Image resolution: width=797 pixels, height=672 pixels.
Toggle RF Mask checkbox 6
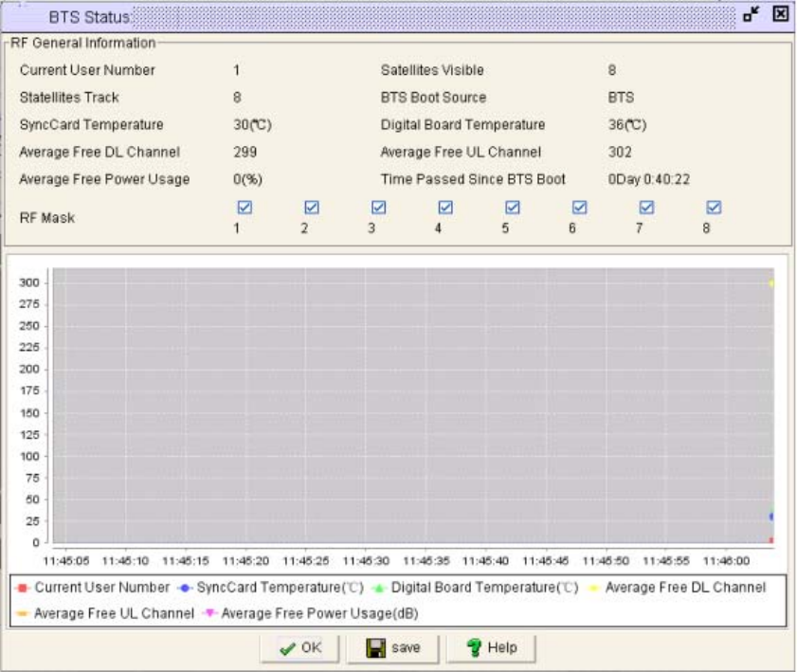click(x=580, y=208)
